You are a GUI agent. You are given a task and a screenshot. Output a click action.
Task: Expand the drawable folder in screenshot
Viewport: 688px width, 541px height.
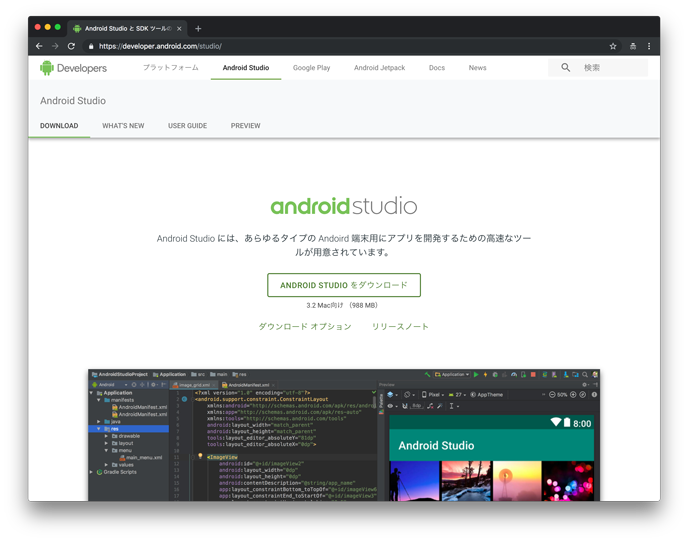coord(106,436)
